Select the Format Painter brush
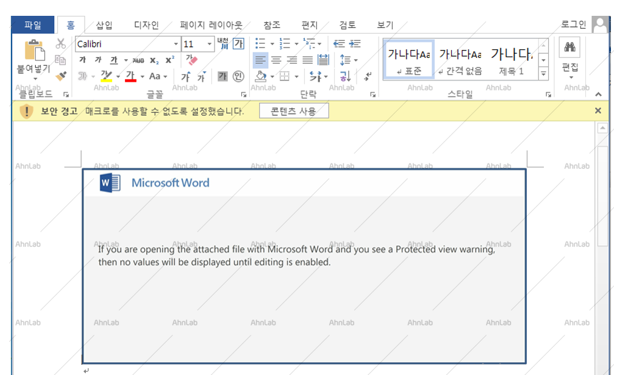622x386 pixels. click(61, 76)
